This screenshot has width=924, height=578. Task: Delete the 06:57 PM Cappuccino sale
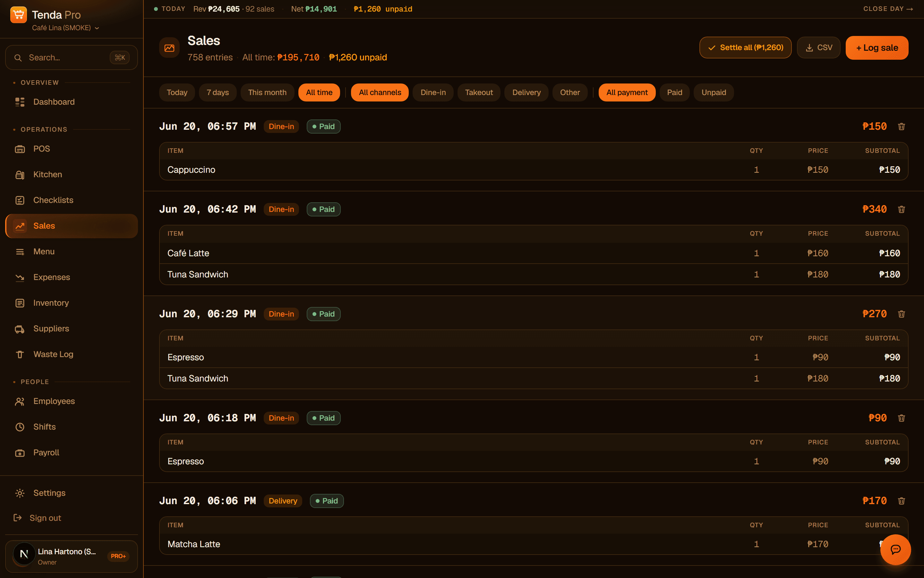pyautogui.click(x=902, y=127)
